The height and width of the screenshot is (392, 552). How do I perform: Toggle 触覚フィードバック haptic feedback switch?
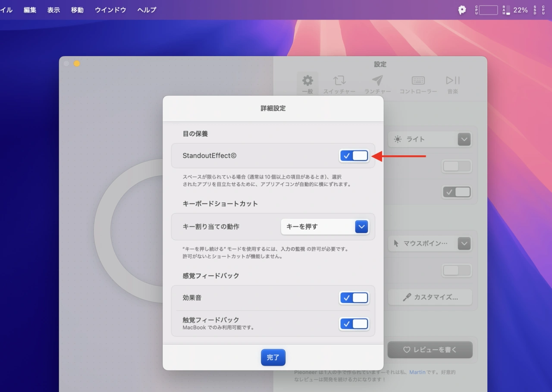coord(354,323)
